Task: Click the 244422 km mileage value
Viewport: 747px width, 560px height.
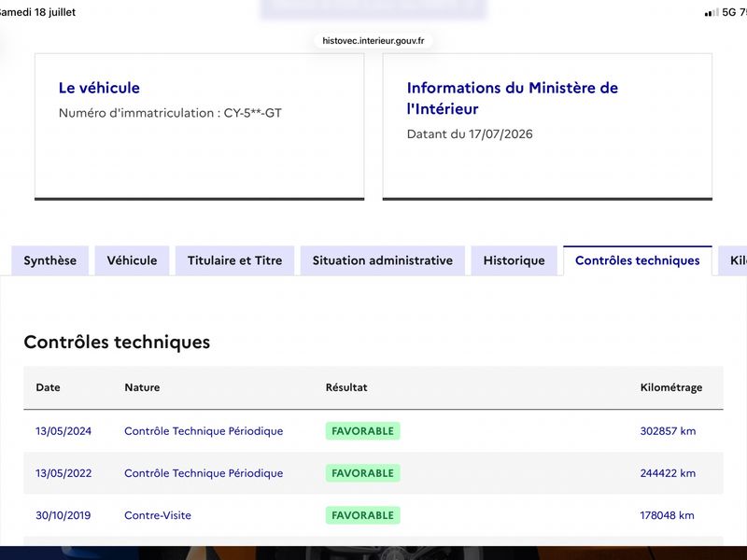Action: [668, 473]
